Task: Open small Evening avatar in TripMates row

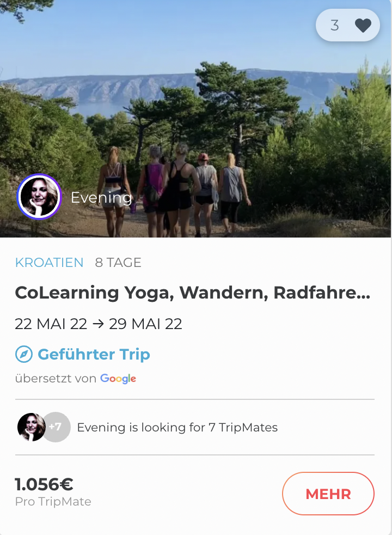Action: [31, 427]
